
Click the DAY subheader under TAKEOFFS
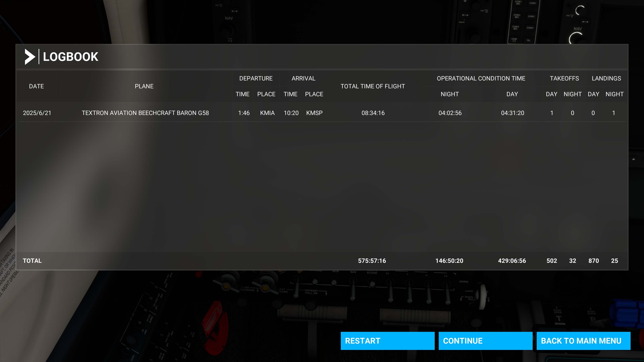[551, 94]
